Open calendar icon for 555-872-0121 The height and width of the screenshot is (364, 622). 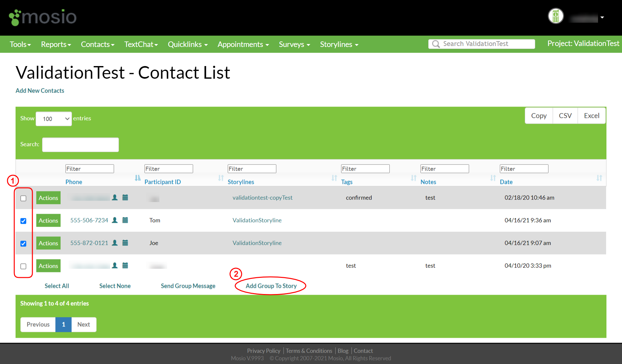125,243
